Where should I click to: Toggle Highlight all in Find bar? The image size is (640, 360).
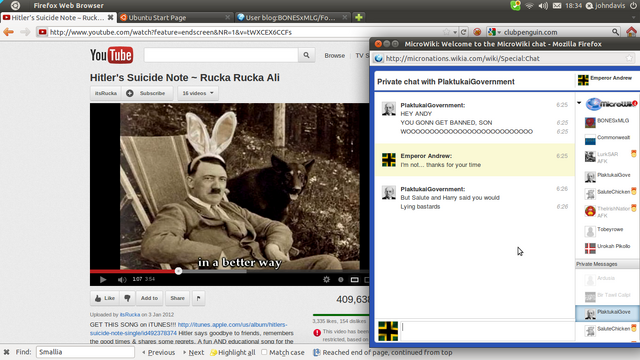click(233, 352)
